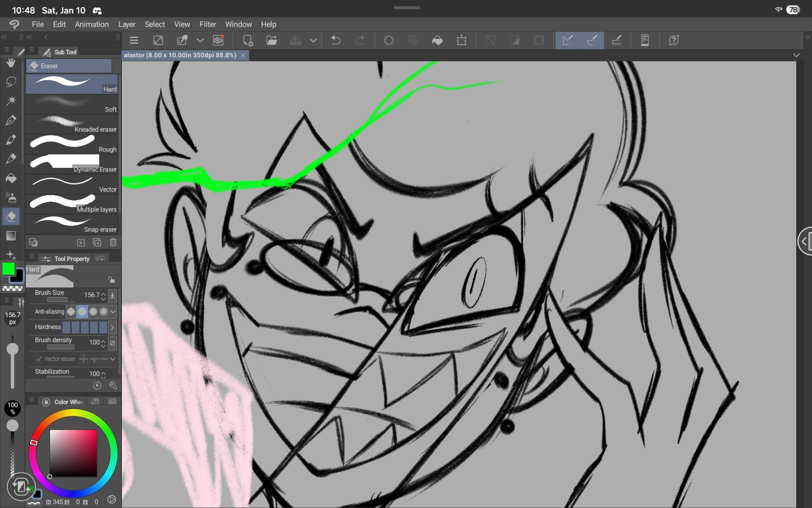Choose the Kneaded eraser sub tool
Viewport: 812px width, 508px height.
[x=72, y=124]
